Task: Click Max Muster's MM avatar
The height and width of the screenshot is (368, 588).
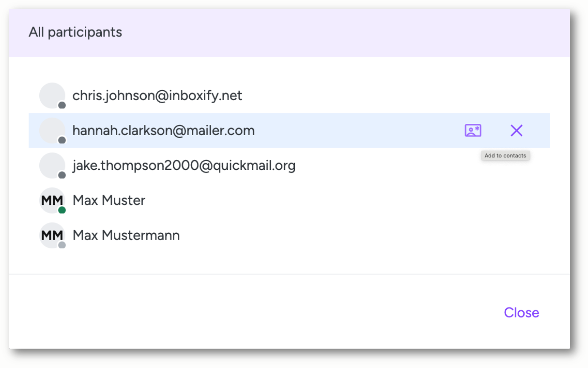Action: (52, 200)
